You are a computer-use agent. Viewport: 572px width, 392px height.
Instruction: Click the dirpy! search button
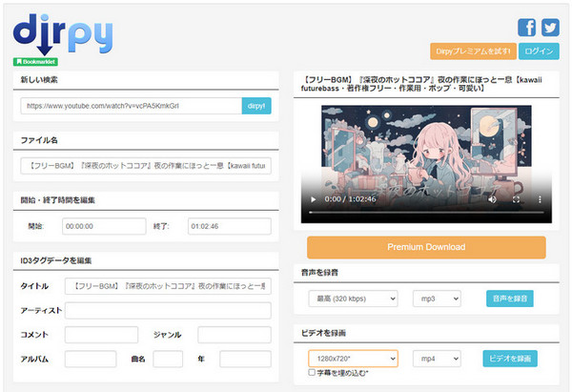coord(256,106)
